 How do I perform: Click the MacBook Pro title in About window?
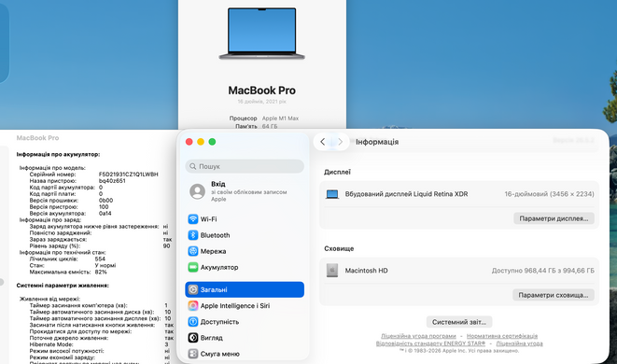(x=262, y=91)
